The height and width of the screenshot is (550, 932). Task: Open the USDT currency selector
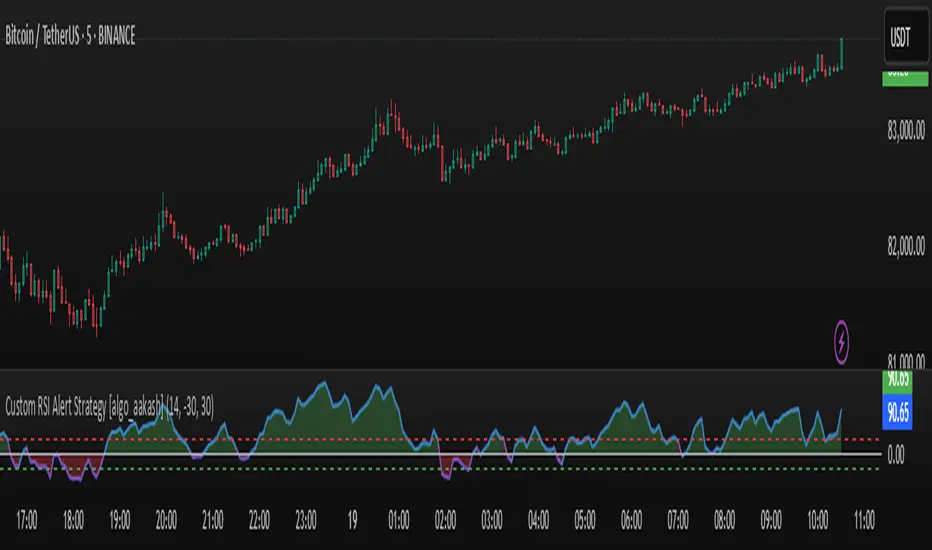pyautogui.click(x=904, y=38)
